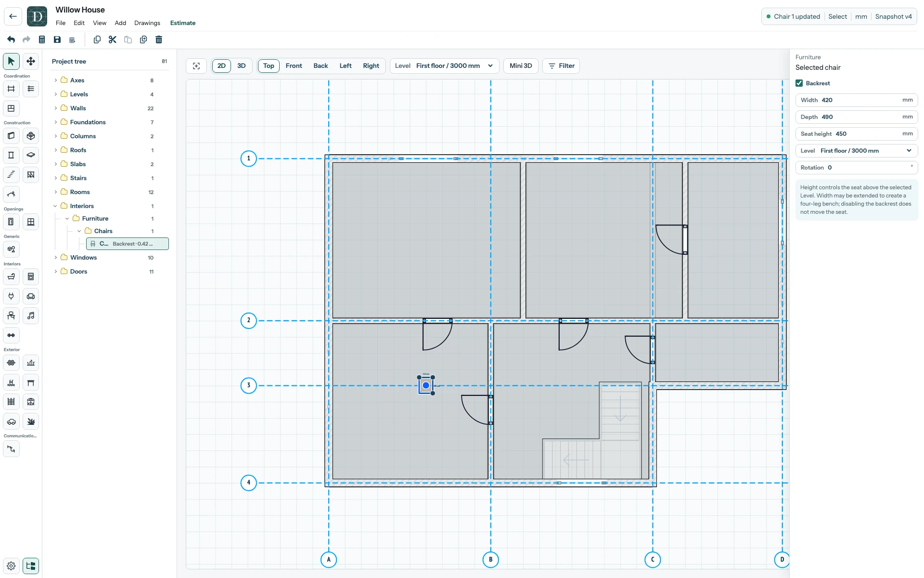Pick the car exterior tool

point(11,421)
